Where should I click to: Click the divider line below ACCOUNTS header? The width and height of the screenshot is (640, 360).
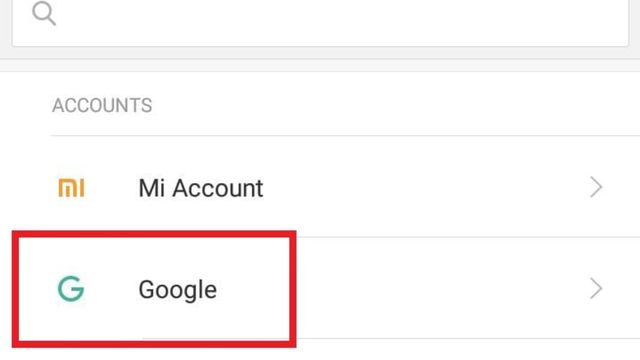click(345, 135)
